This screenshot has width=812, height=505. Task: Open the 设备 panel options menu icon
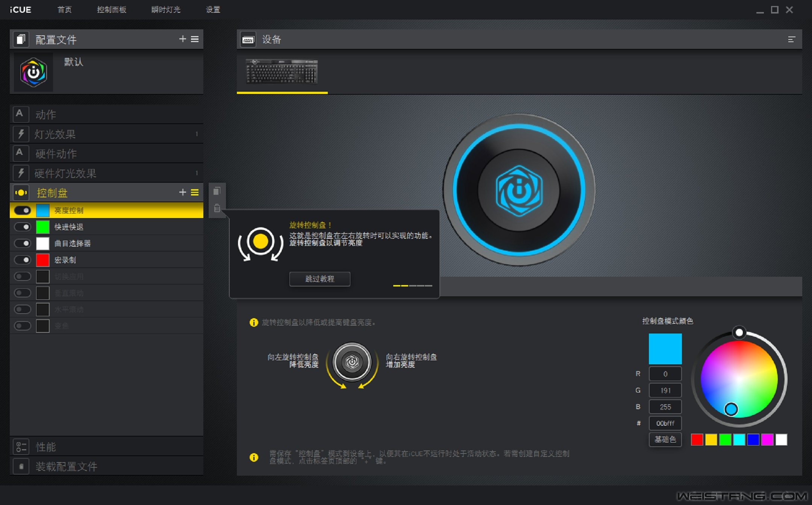(x=791, y=39)
